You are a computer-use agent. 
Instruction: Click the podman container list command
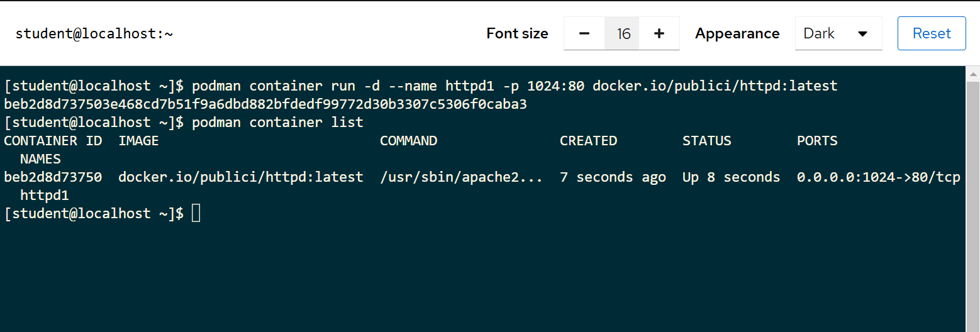tap(277, 122)
